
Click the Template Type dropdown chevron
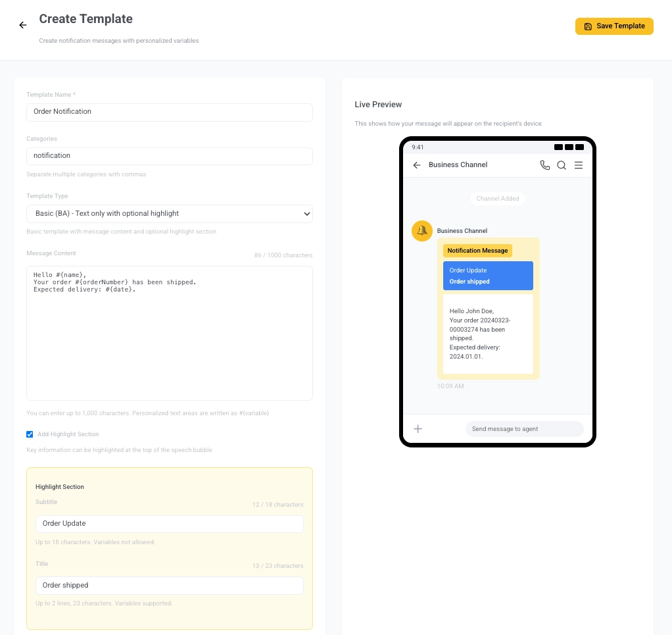(306, 213)
